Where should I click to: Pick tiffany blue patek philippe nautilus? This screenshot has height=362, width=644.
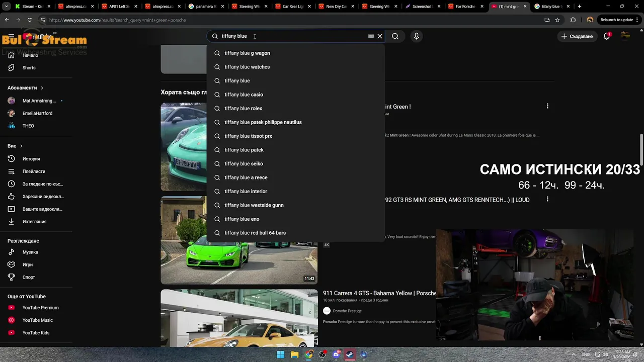(x=296, y=122)
